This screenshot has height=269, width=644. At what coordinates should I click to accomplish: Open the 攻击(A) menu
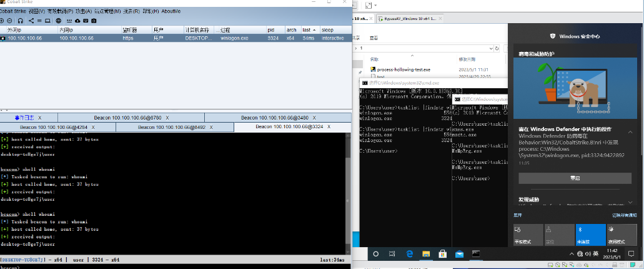84,11
